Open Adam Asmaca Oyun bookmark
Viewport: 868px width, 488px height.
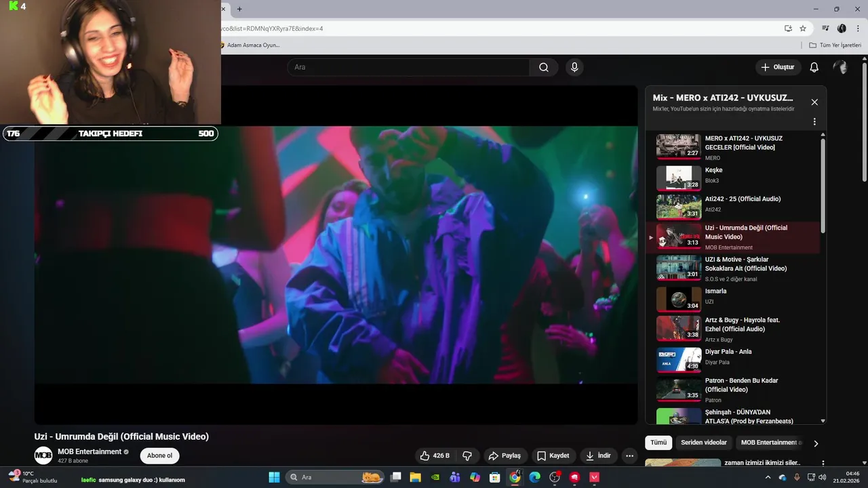250,45
